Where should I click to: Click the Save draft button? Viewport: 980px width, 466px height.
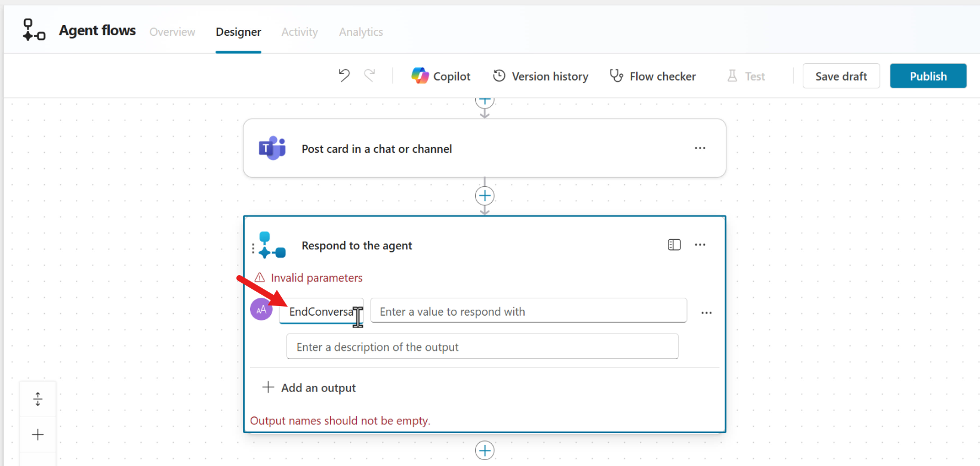coord(840,76)
